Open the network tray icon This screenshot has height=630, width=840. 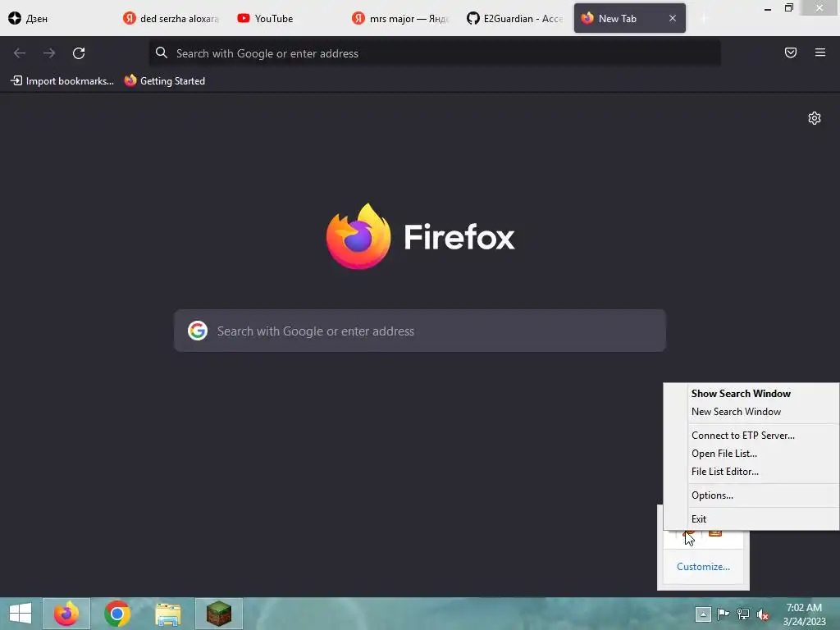(x=743, y=614)
